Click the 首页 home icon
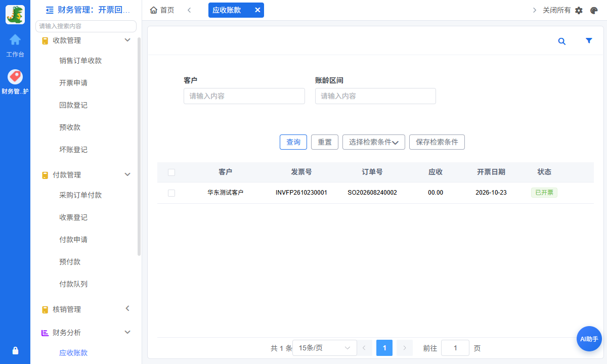 [x=154, y=10]
